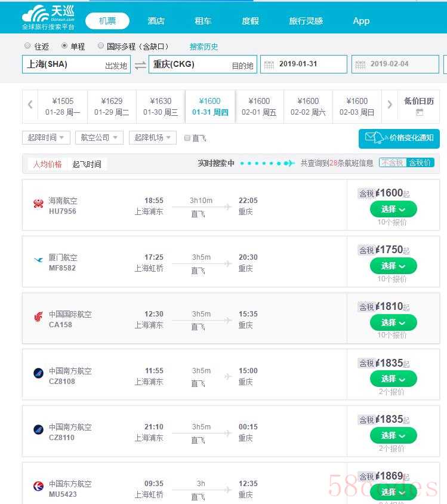
Task: Open the low-price calendar icon
Action: click(x=419, y=112)
